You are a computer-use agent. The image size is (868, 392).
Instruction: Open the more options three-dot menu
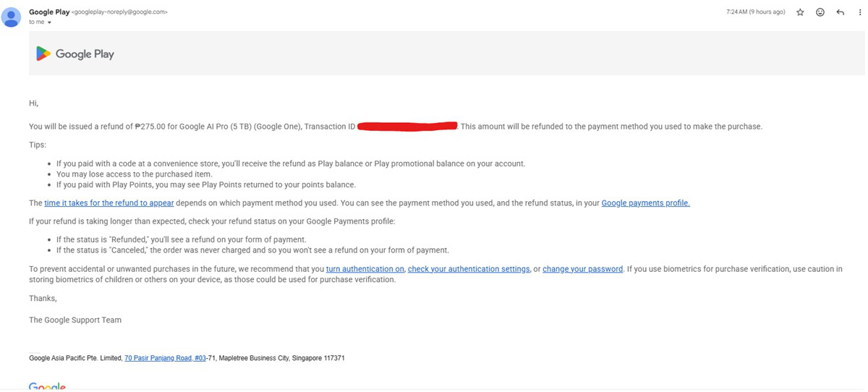click(x=859, y=12)
